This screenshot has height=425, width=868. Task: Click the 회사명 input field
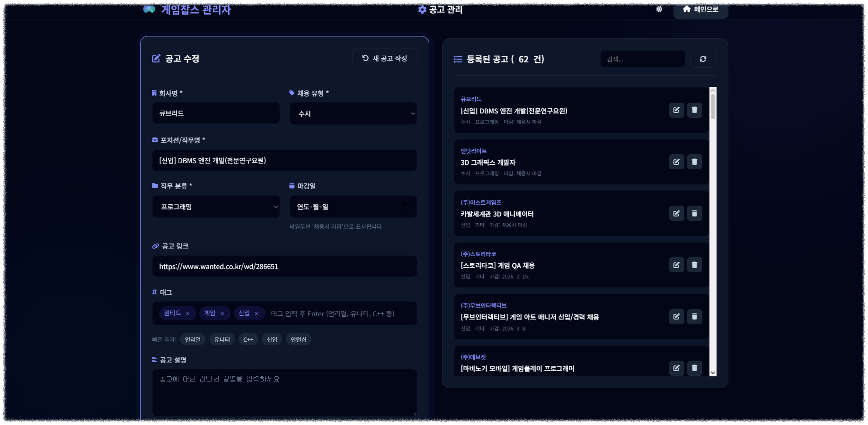click(x=216, y=113)
